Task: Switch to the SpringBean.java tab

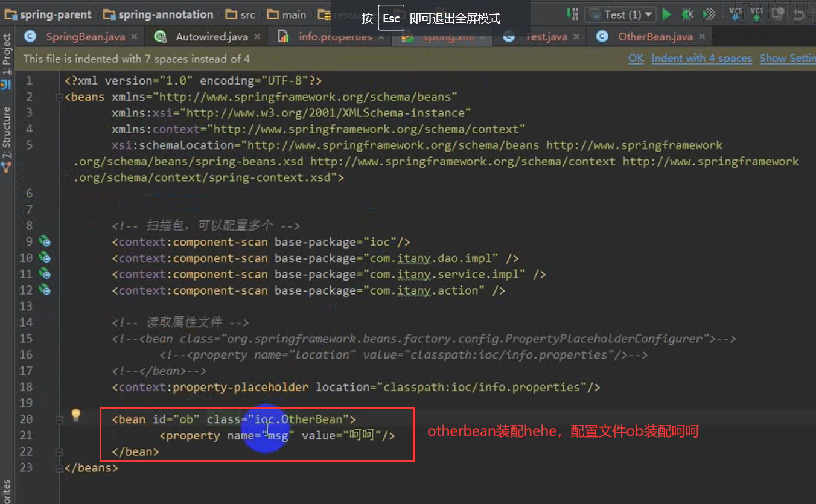Action: [85, 37]
